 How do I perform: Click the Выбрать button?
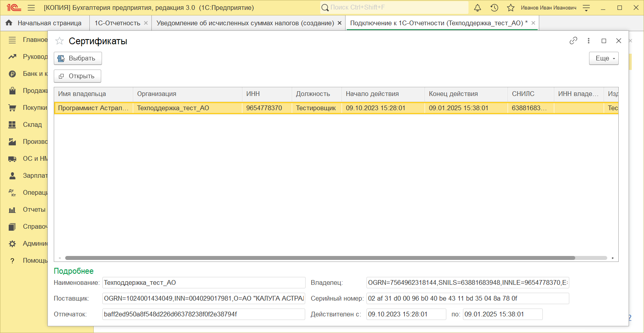tap(78, 58)
